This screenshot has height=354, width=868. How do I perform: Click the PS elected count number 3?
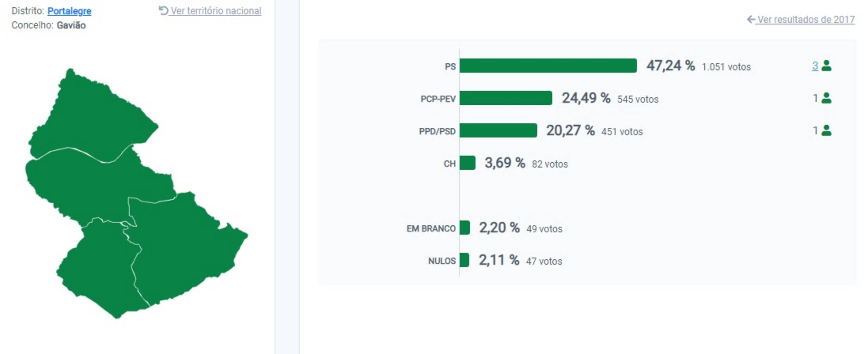pyautogui.click(x=815, y=66)
